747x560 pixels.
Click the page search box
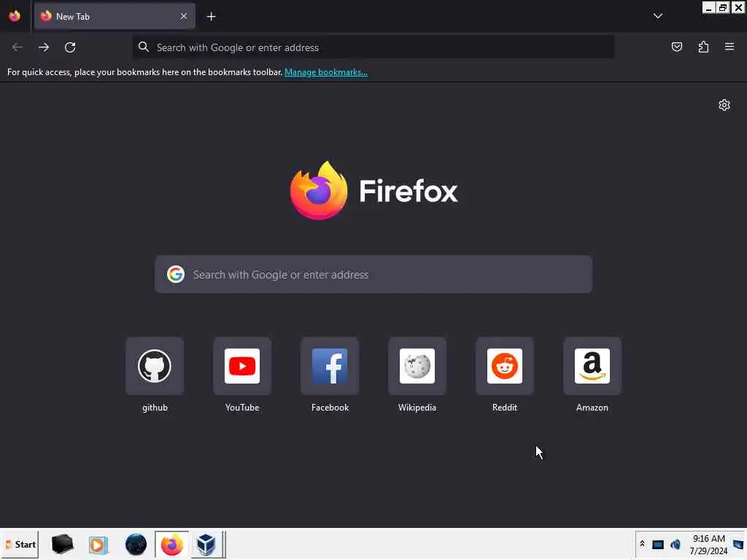tap(373, 274)
